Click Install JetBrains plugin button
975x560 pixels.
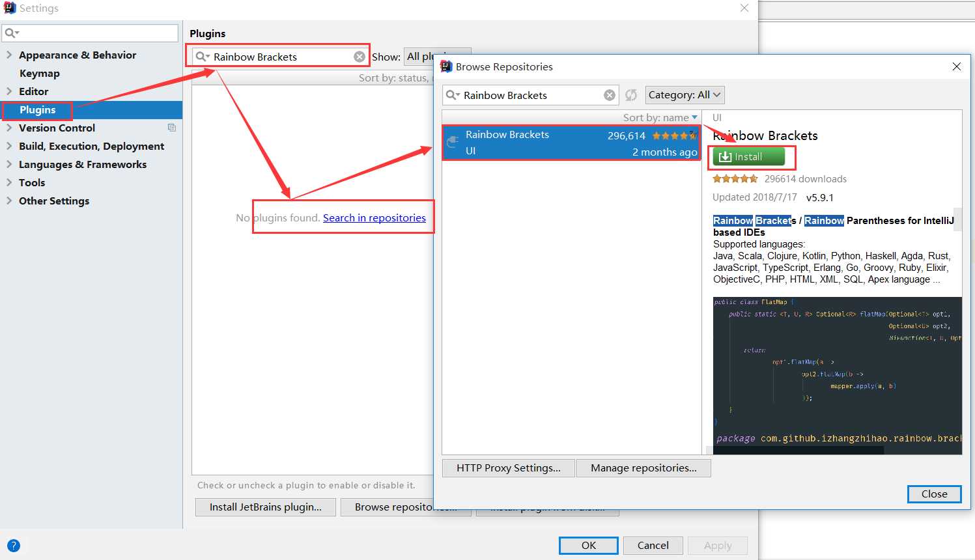(266, 507)
